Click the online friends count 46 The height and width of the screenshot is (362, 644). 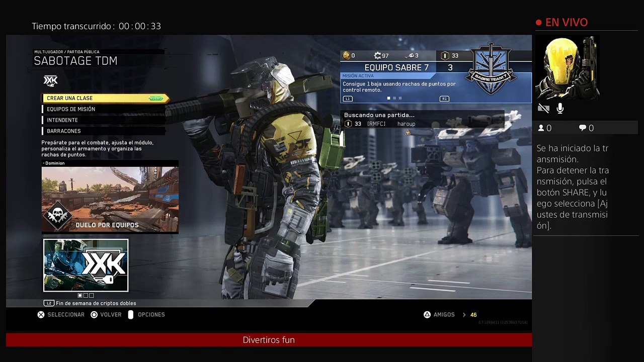pos(473,315)
